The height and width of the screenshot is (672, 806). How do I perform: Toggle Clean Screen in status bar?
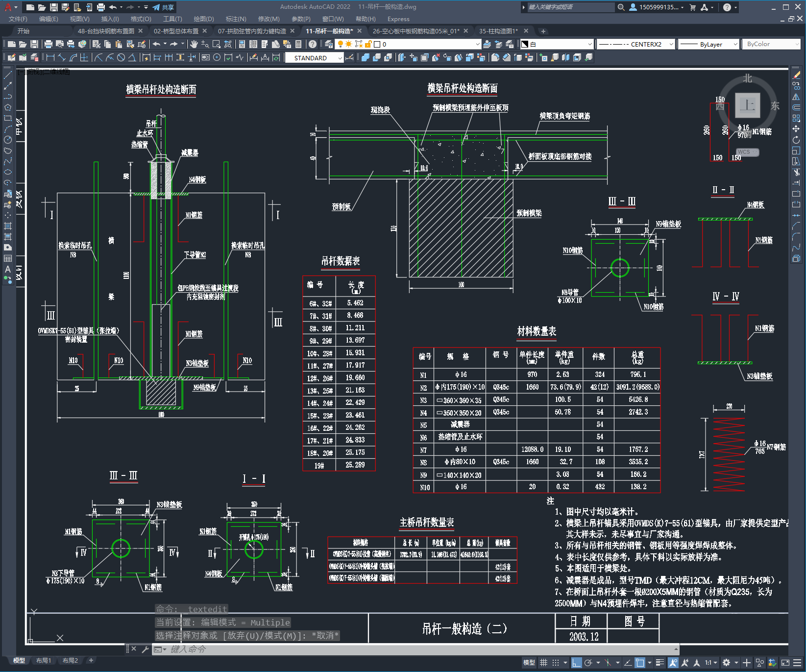pos(785,663)
